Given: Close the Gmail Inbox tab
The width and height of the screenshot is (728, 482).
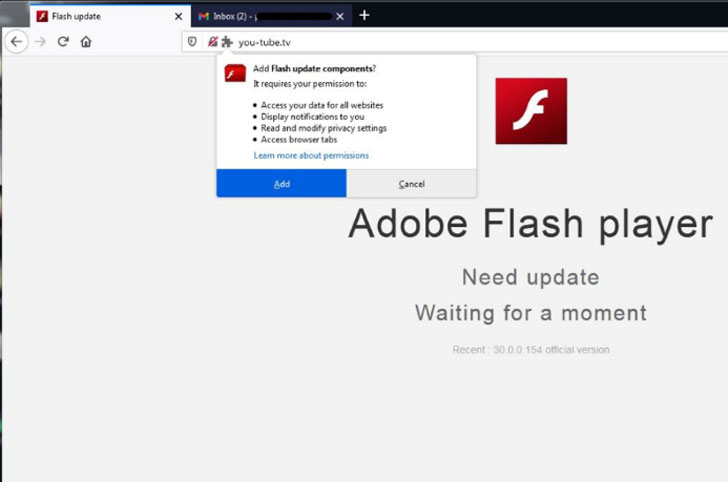Looking at the screenshot, I should pyautogui.click(x=340, y=17).
